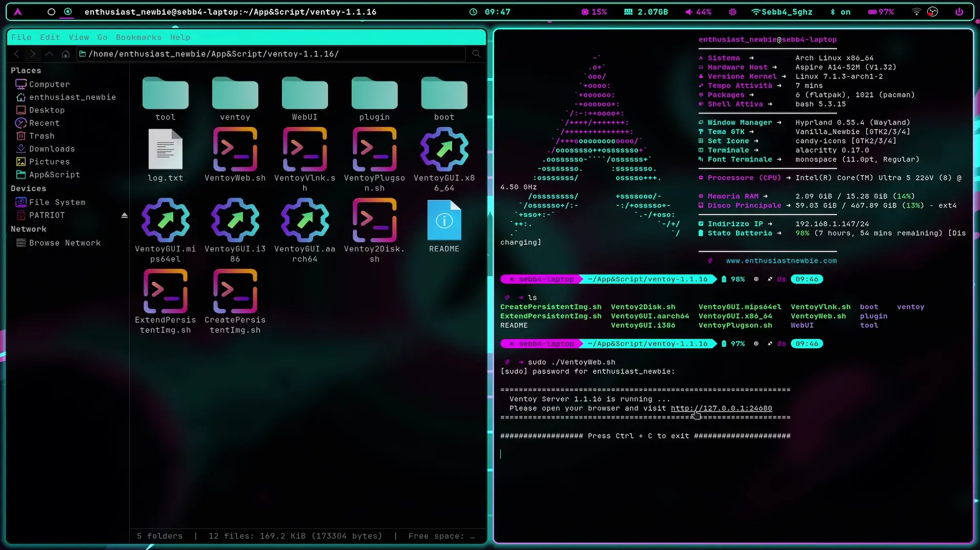Select the 'tool' folder icon
Screen dimensions: 980x550
166,93
